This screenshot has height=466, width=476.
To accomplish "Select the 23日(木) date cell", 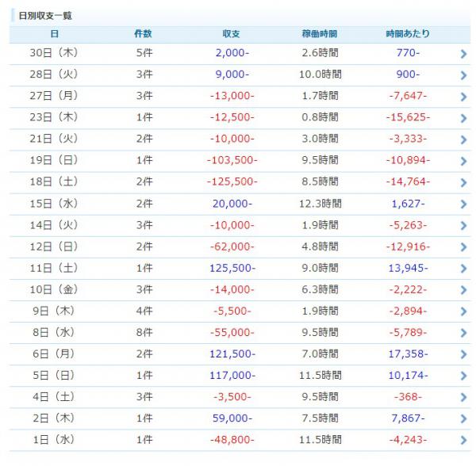I will (54, 117).
